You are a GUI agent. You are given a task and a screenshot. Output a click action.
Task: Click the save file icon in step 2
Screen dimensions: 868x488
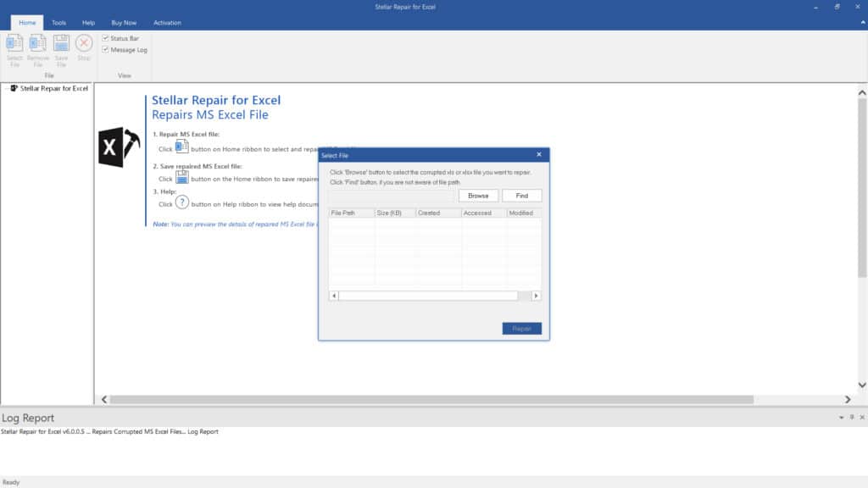click(181, 177)
